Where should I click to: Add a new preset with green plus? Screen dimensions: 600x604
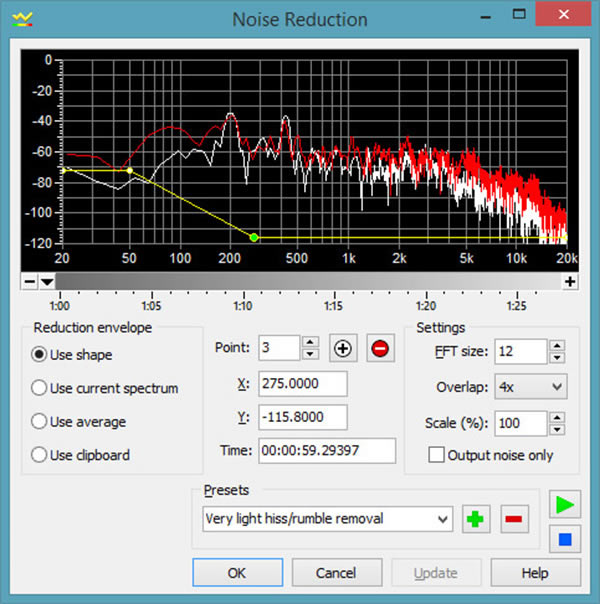[x=476, y=519]
